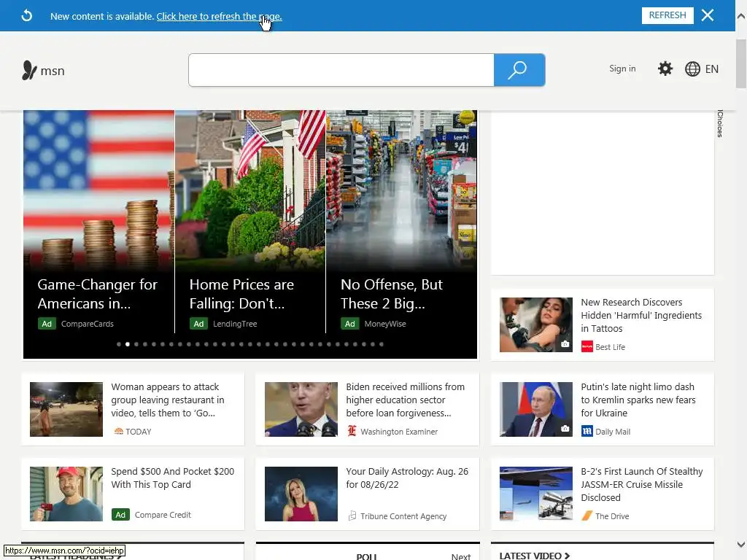
Task: Open 'No Offense, But These 2 Big...' slide
Action: coord(392,294)
